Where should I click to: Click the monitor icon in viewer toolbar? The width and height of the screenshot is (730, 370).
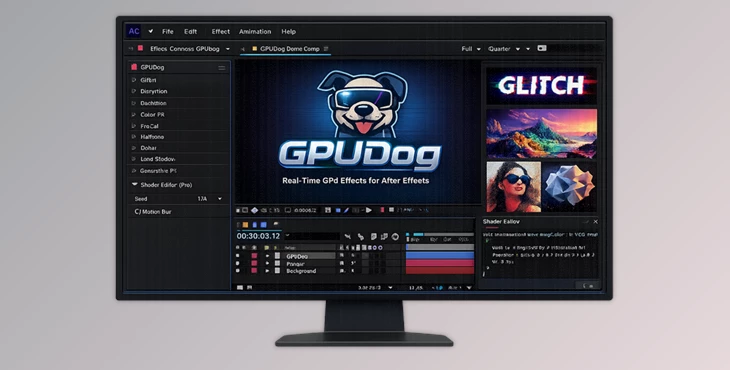288,210
